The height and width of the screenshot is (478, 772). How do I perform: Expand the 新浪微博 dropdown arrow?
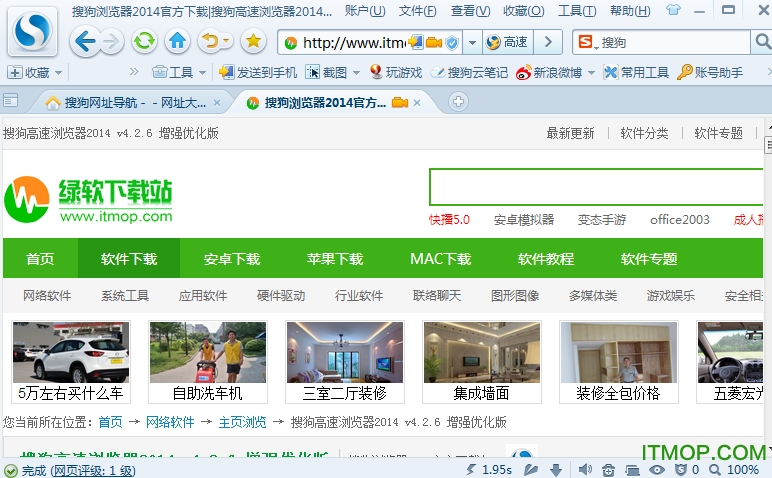591,73
